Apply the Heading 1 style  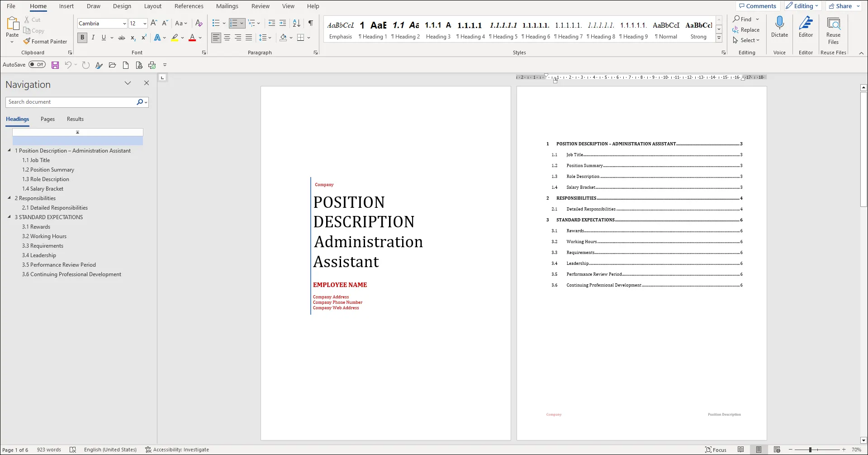373,30
